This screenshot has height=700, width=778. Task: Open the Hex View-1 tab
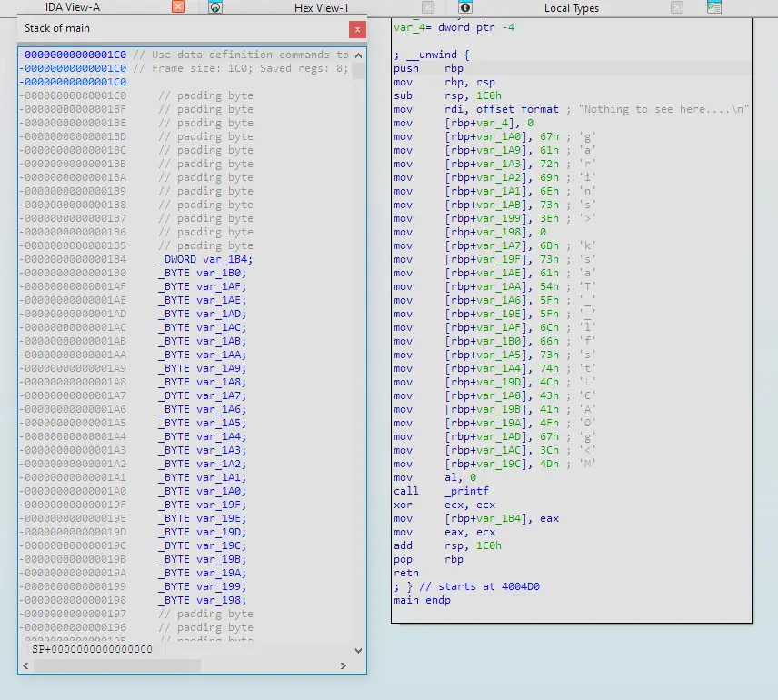tap(322, 8)
